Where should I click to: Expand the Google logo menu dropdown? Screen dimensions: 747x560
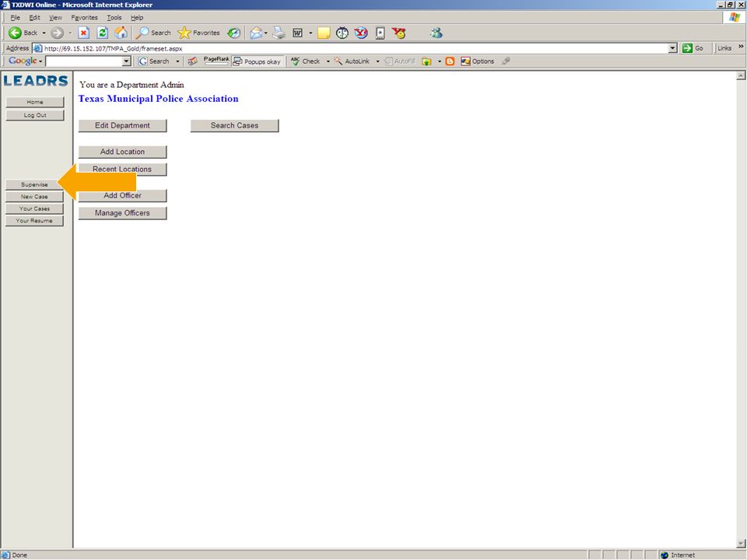tap(40, 61)
